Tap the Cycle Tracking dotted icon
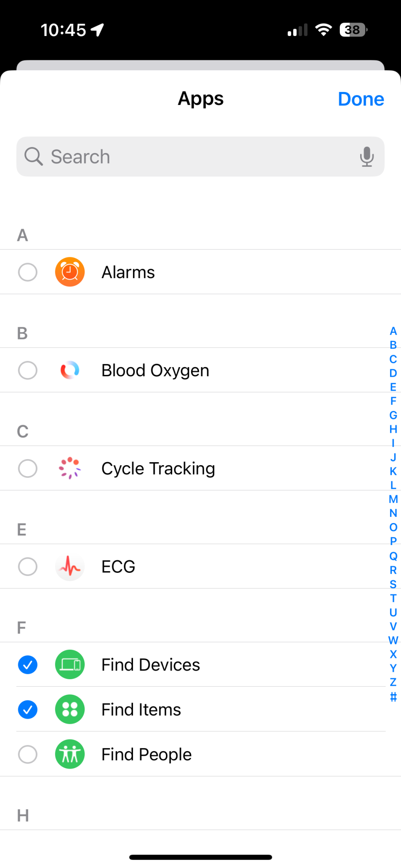This screenshot has width=401, height=868. [x=70, y=468]
